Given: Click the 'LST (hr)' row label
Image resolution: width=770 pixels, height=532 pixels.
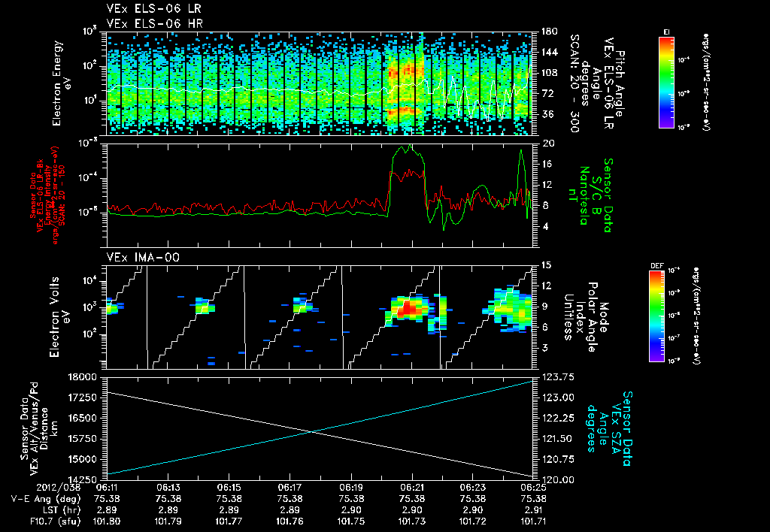Looking at the screenshot, I should pyautogui.click(x=60, y=510).
